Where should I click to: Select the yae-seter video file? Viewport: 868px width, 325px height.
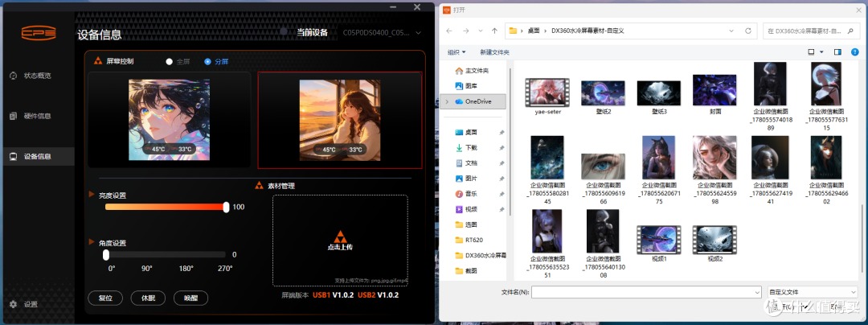(547, 97)
